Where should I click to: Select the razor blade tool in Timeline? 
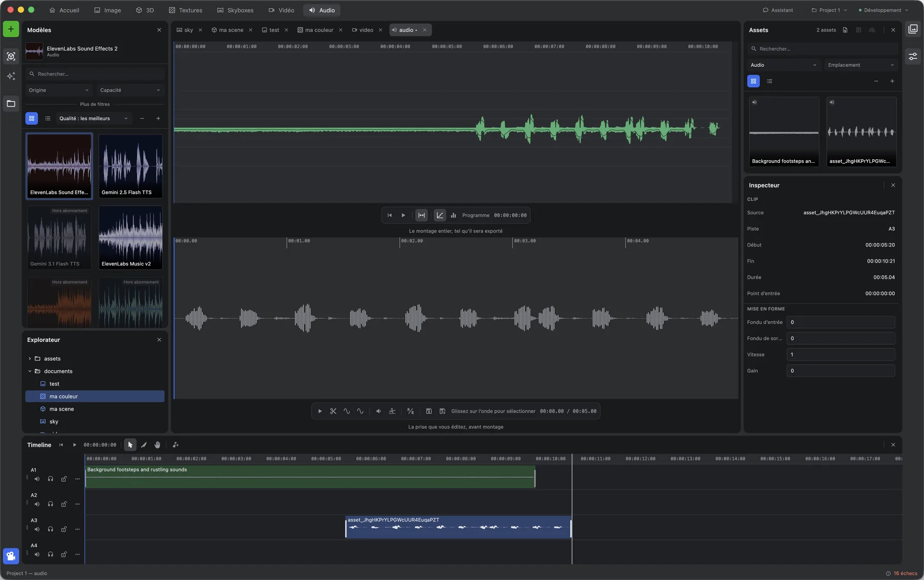point(144,445)
